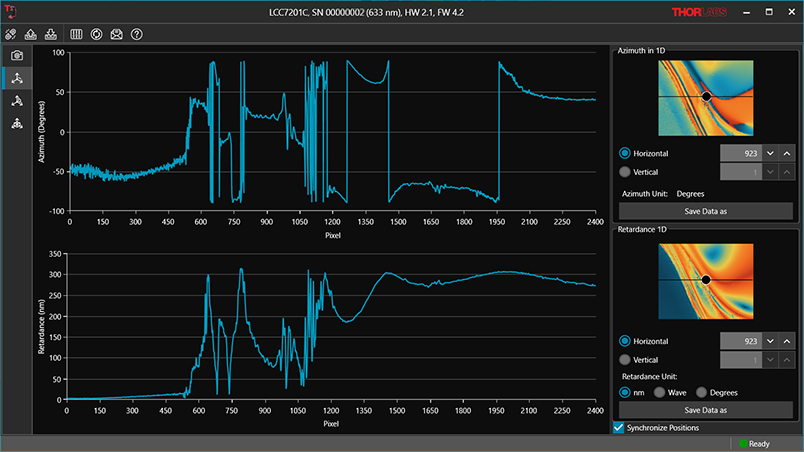Decrease Retardance horizontal position with down chevron

(770, 341)
